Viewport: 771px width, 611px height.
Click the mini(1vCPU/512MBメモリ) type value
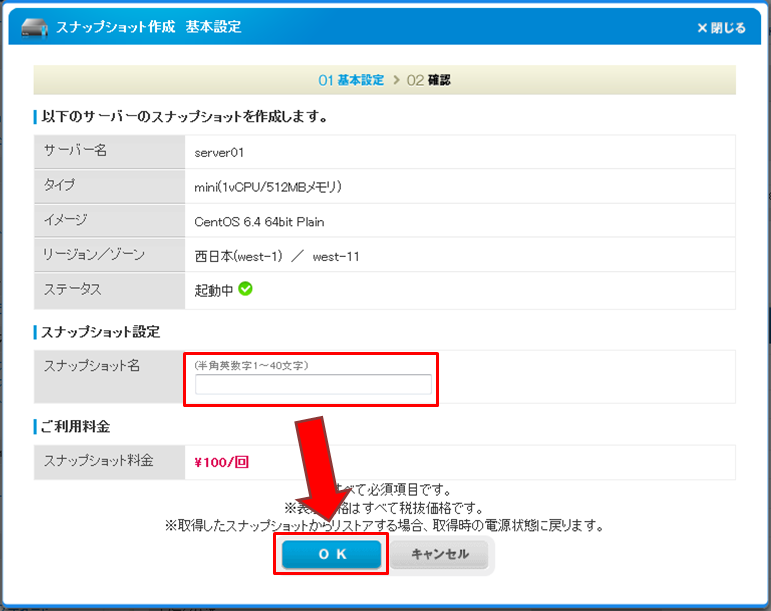point(269,187)
